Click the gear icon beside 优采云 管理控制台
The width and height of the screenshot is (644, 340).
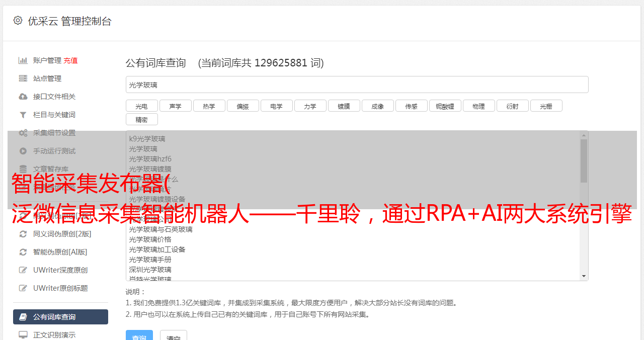click(x=18, y=21)
